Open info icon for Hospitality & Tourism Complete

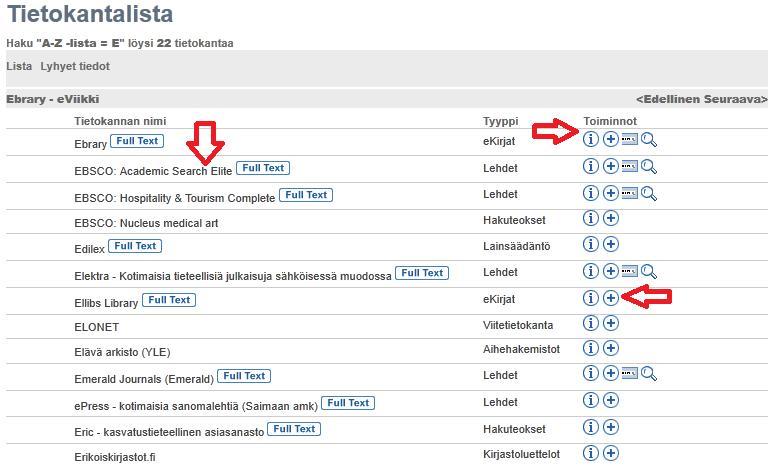point(590,193)
